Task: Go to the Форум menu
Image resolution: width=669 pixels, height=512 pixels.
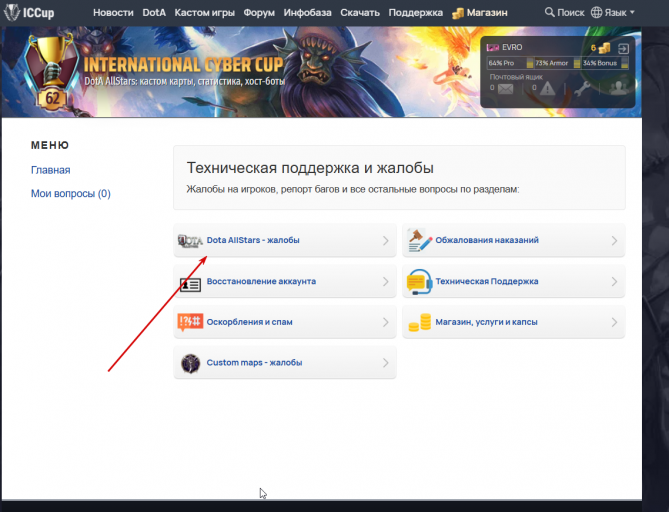Action: coord(259,13)
